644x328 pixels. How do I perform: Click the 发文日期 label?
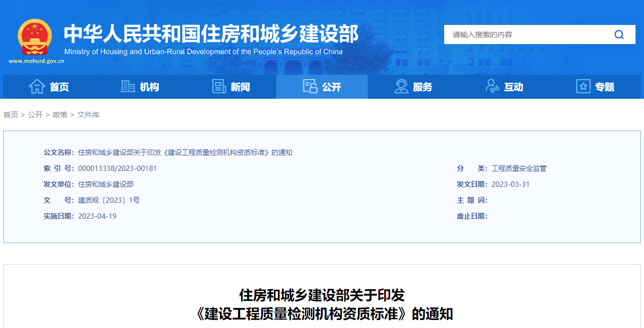[x=472, y=184]
